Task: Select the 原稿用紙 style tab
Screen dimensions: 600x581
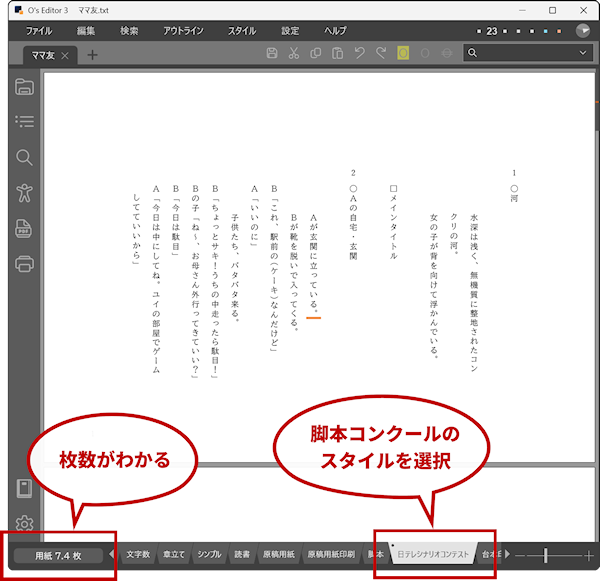Action: point(278,554)
